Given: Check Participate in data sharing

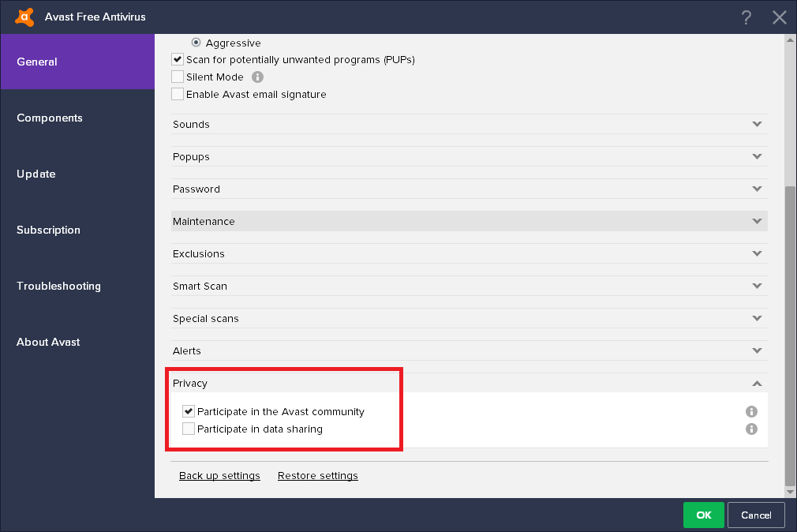Looking at the screenshot, I should [189, 429].
